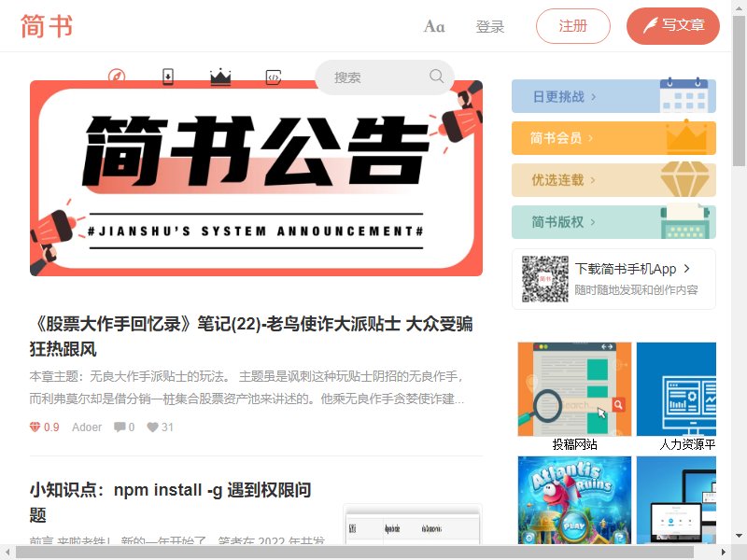747x560 pixels.
Task: Click the app download QR code
Action: tap(545, 279)
